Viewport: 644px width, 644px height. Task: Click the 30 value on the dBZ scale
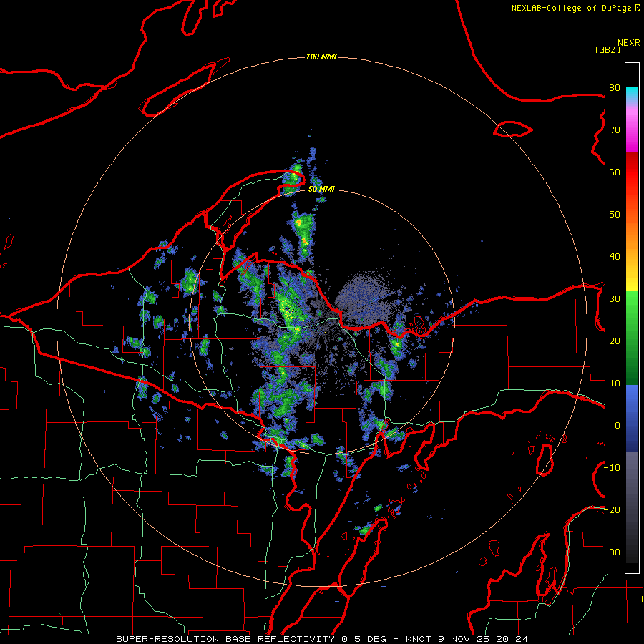click(x=615, y=299)
